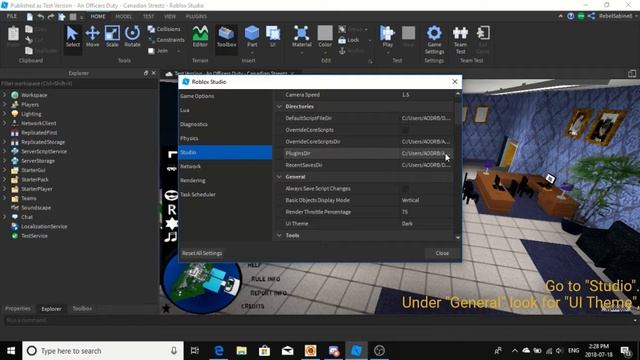This screenshot has width=640, height=360.
Task: Open Task View on taskbar
Action: tap(195, 351)
